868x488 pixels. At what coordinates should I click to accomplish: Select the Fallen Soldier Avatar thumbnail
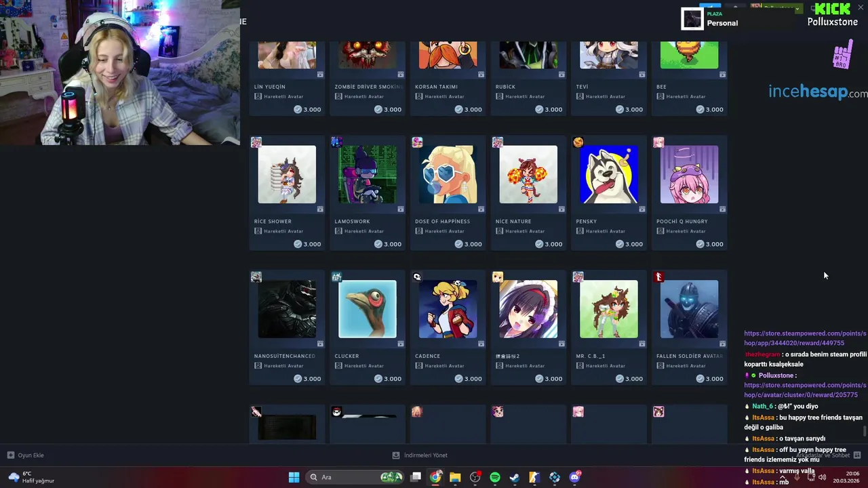tap(689, 309)
